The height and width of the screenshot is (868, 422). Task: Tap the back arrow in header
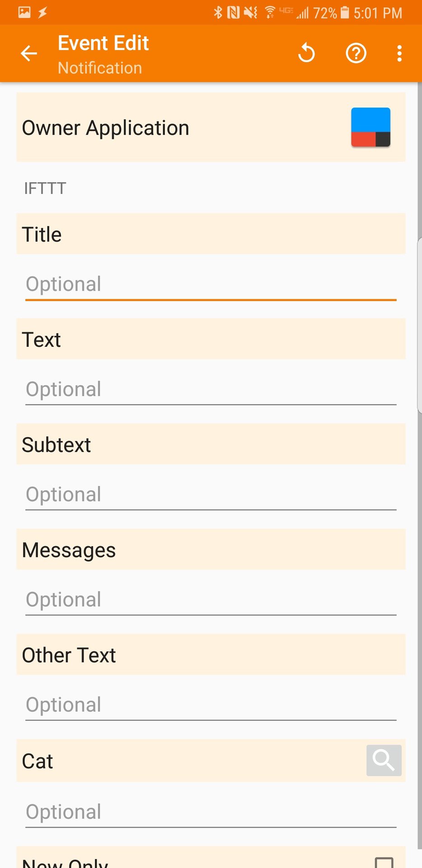click(x=29, y=53)
